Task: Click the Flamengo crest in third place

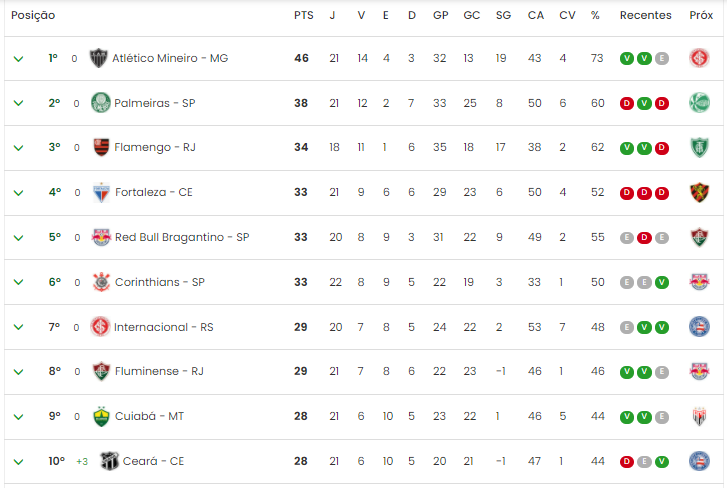Action: pyautogui.click(x=101, y=147)
